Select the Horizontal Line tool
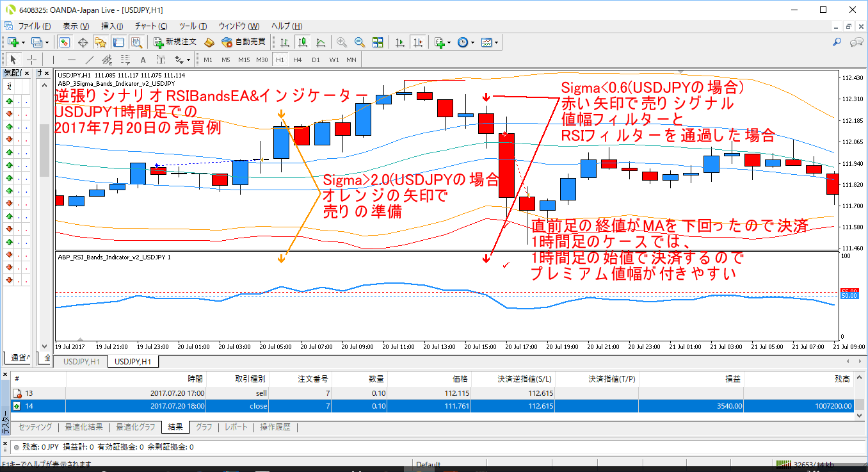868x472 pixels. point(72,60)
